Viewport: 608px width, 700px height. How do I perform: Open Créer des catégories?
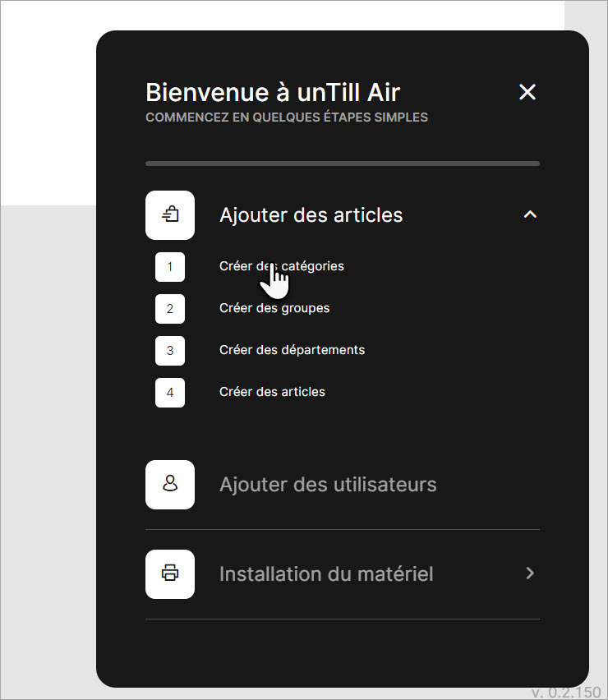(282, 266)
